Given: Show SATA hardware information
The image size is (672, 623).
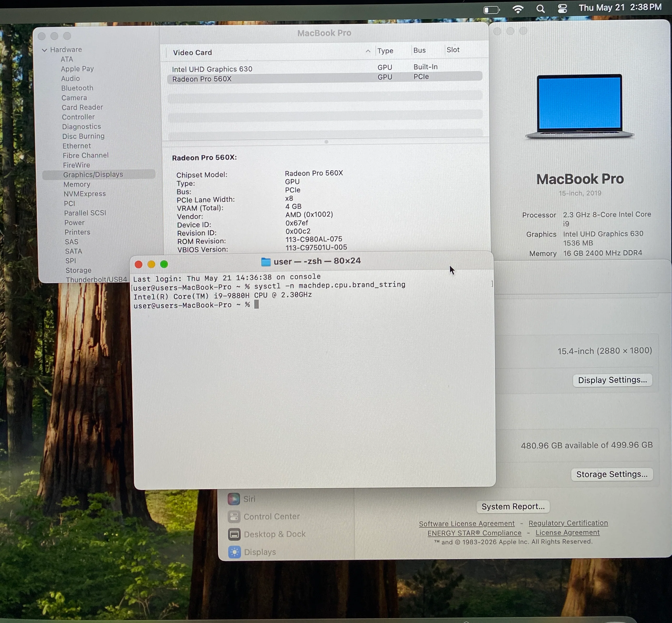Looking at the screenshot, I should coord(73,252).
